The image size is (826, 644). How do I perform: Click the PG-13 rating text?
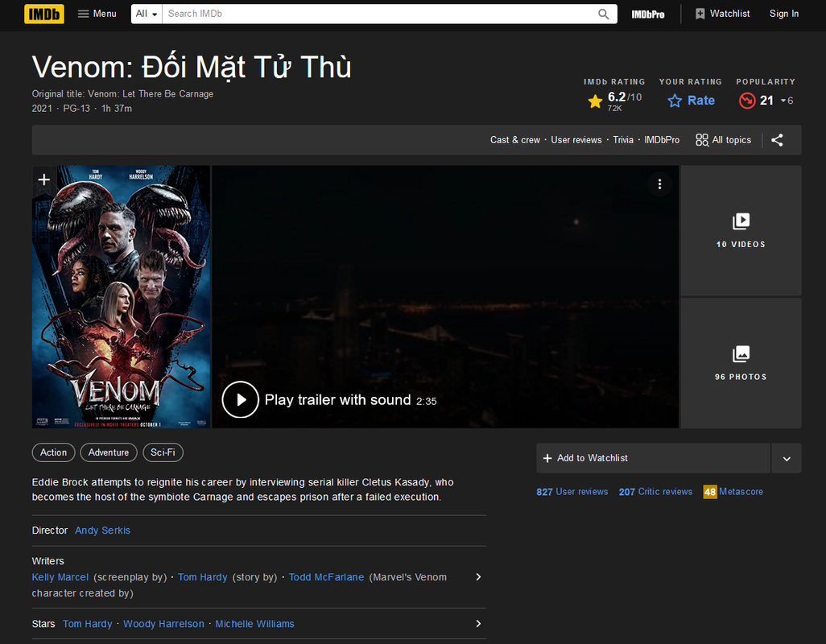(x=76, y=109)
